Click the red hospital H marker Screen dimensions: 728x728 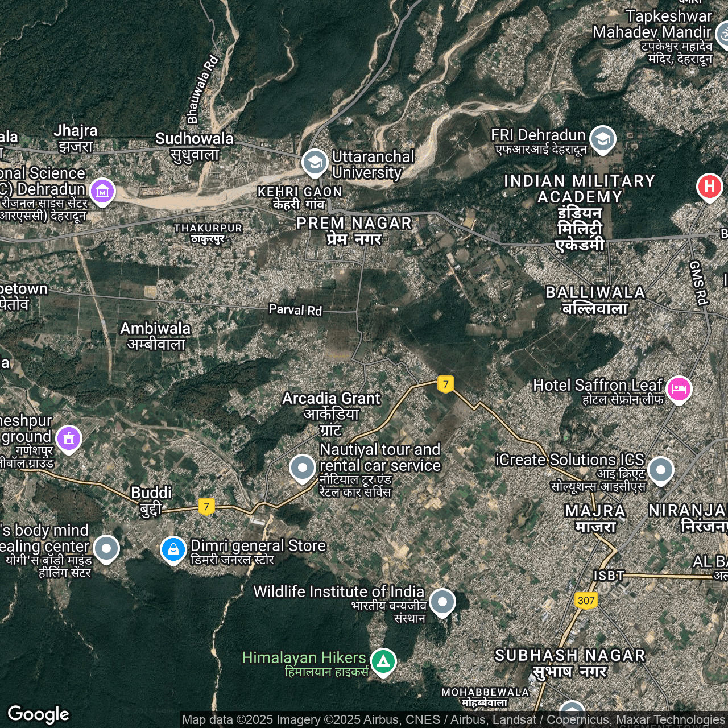click(709, 186)
